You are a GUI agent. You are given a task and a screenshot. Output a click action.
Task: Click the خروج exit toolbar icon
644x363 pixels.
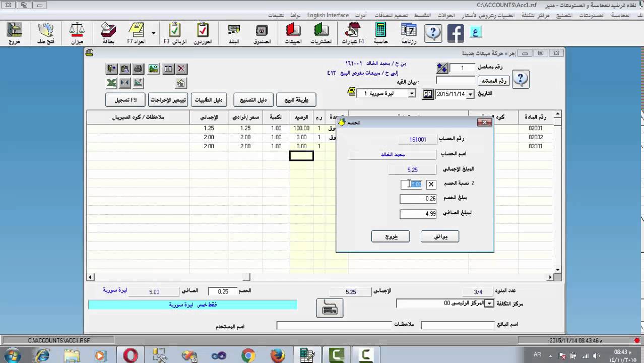(14, 33)
